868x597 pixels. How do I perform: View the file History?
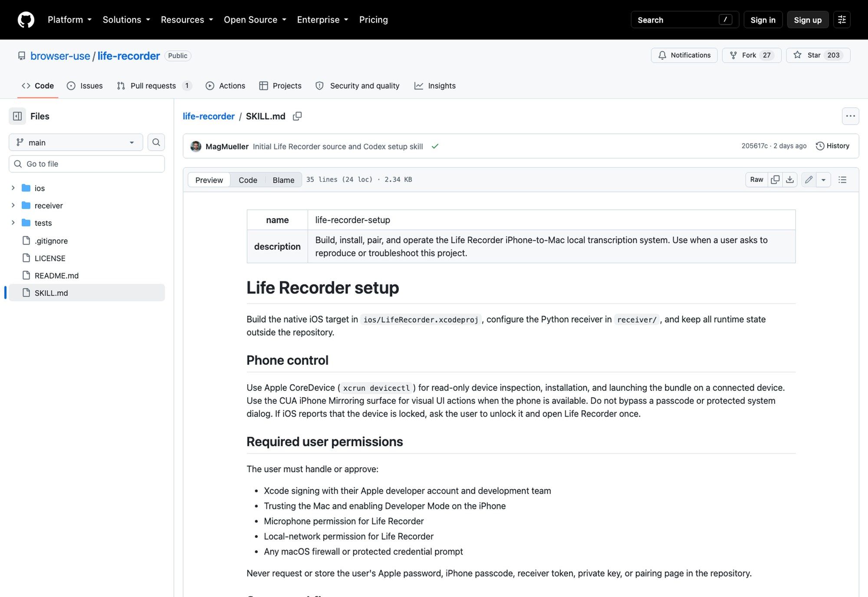point(832,146)
